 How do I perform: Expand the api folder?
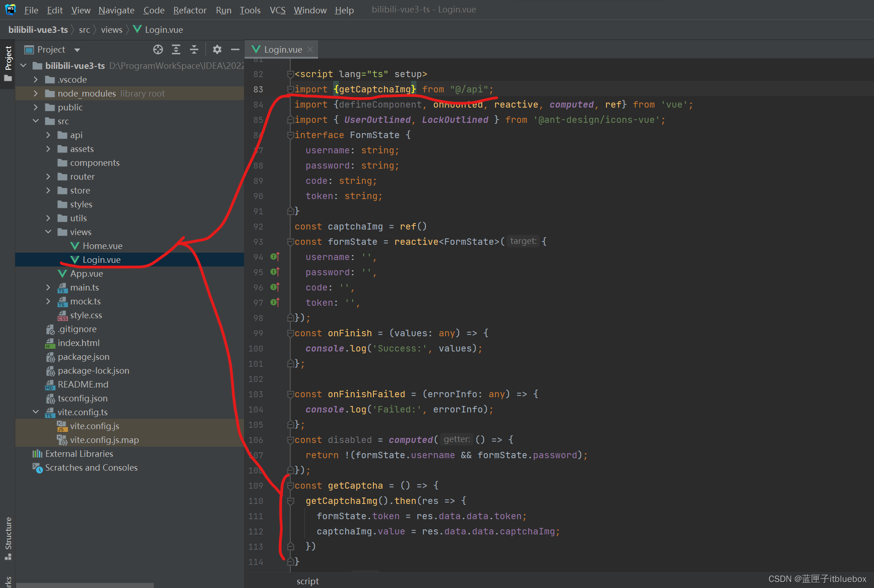coord(48,135)
